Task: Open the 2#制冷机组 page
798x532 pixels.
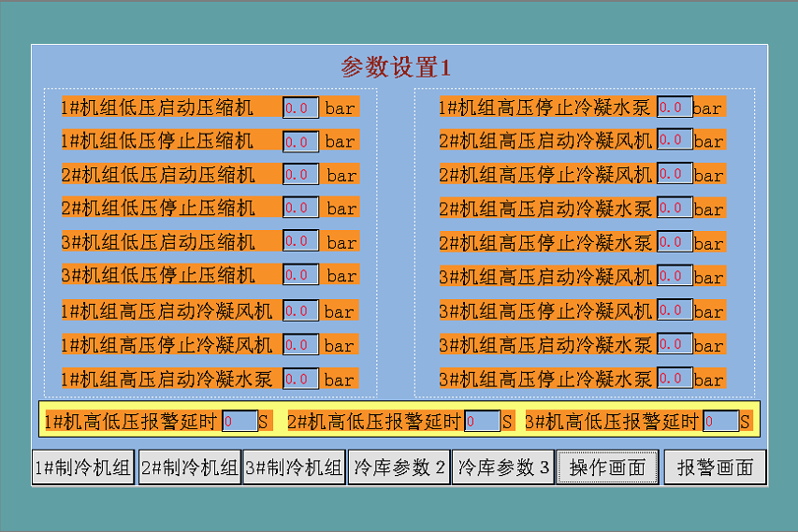Action: (190, 467)
